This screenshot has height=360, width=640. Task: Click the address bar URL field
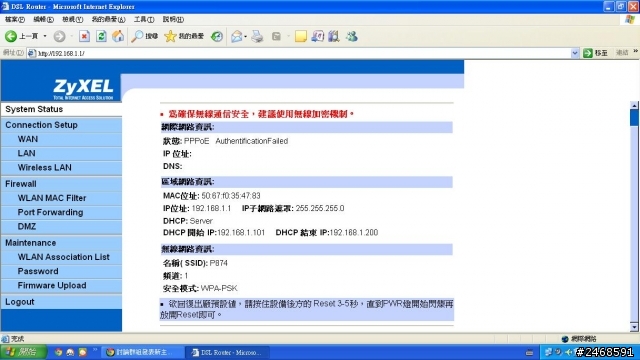pyautogui.click(x=302, y=53)
